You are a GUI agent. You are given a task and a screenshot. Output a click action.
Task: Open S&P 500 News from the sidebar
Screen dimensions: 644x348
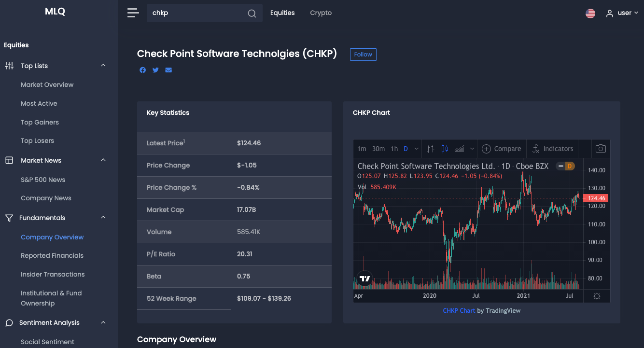(x=43, y=179)
